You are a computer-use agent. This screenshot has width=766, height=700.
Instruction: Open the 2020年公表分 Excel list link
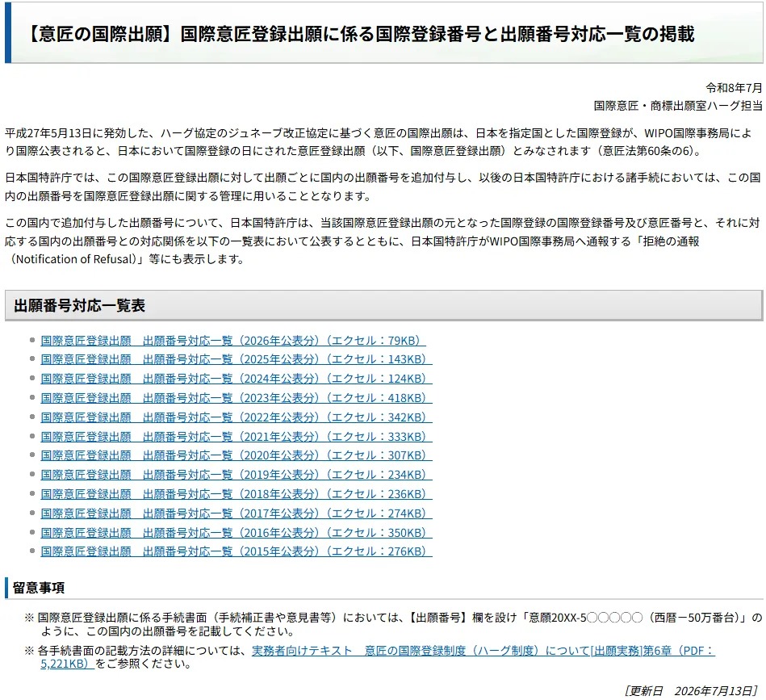click(x=236, y=455)
